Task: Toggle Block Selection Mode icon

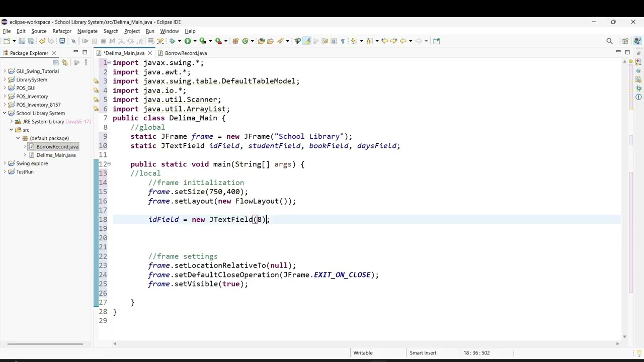Action: (334, 41)
